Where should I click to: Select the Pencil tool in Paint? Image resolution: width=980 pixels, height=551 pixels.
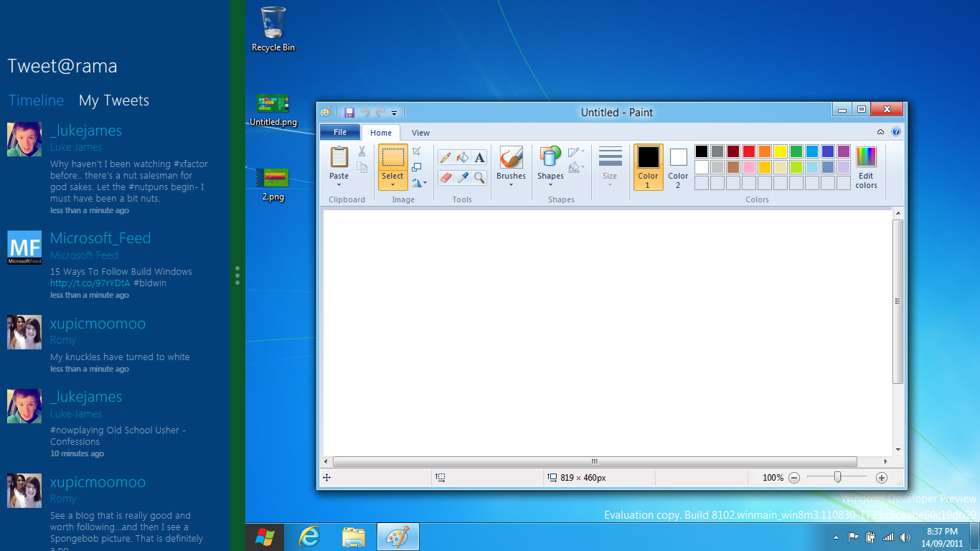446,157
